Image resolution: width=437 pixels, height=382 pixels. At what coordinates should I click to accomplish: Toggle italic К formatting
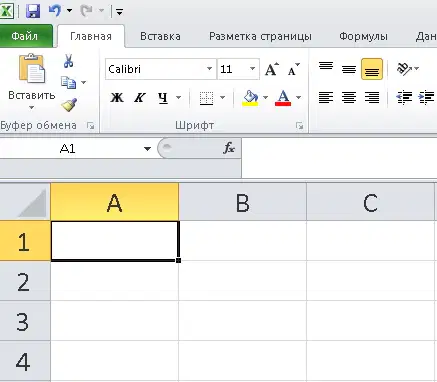[140, 98]
